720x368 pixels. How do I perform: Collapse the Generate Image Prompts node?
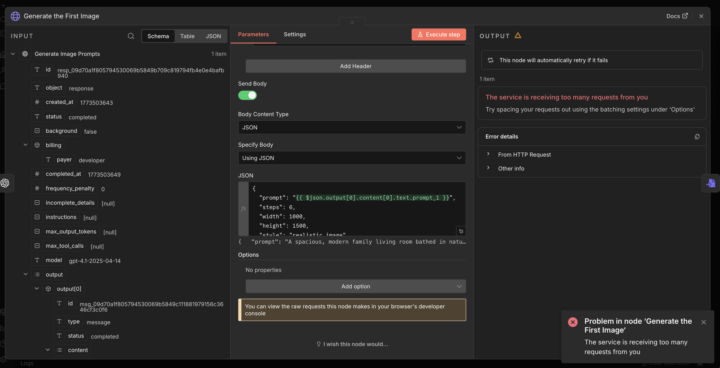pos(12,54)
